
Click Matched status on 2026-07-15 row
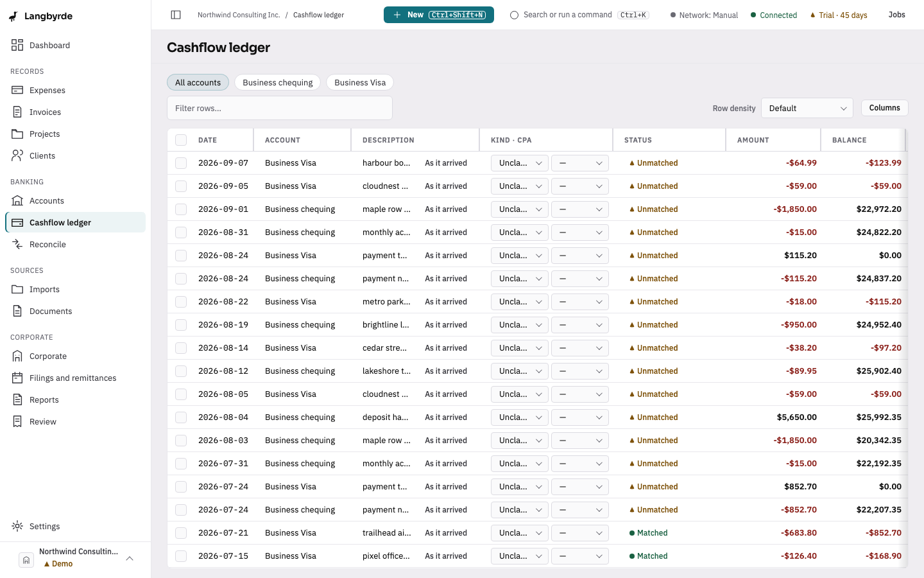pyautogui.click(x=648, y=556)
